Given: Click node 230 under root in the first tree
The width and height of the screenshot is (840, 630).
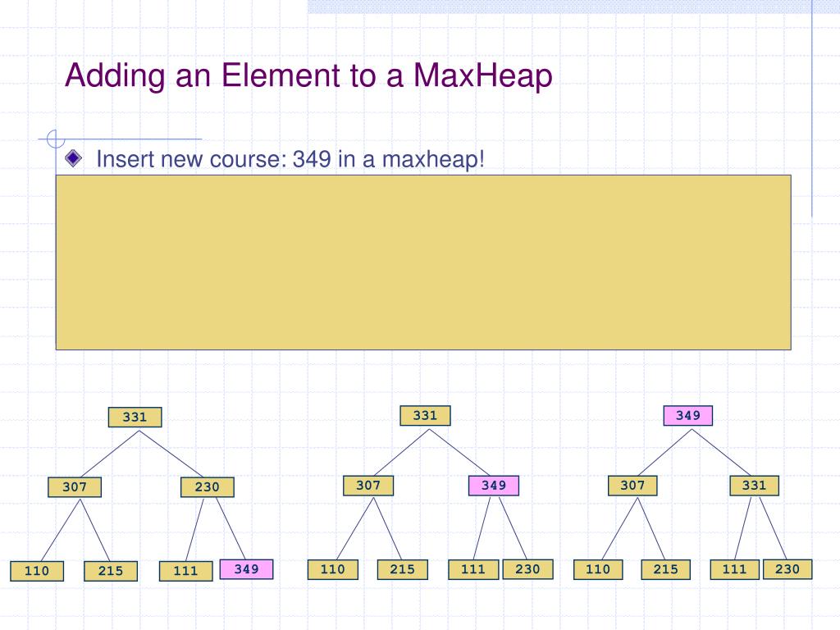Looking at the screenshot, I should (208, 487).
